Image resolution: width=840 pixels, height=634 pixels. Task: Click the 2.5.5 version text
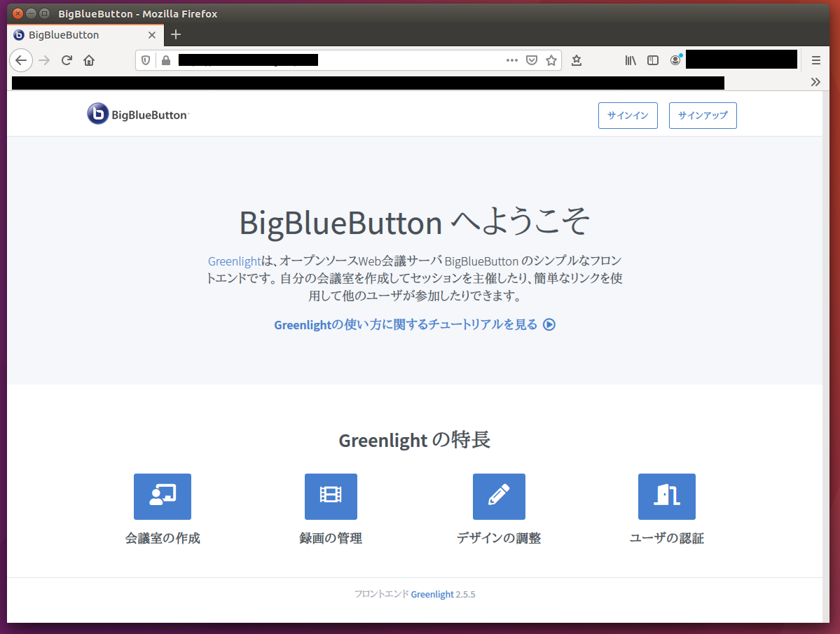(465, 594)
